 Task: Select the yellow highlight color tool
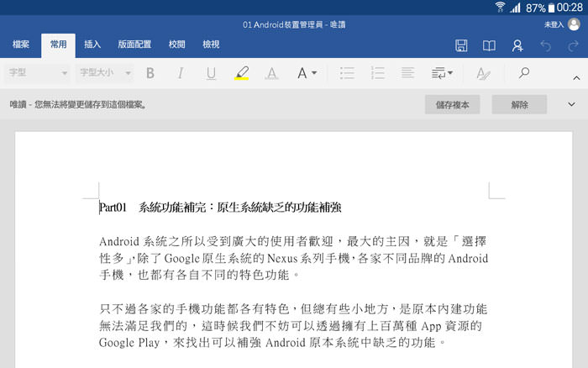(x=241, y=74)
